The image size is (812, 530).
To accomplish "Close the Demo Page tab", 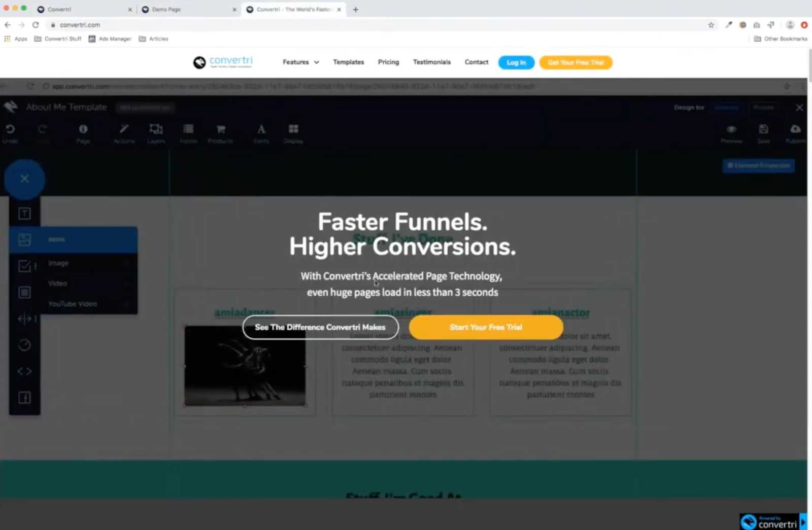I will pos(234,9).
